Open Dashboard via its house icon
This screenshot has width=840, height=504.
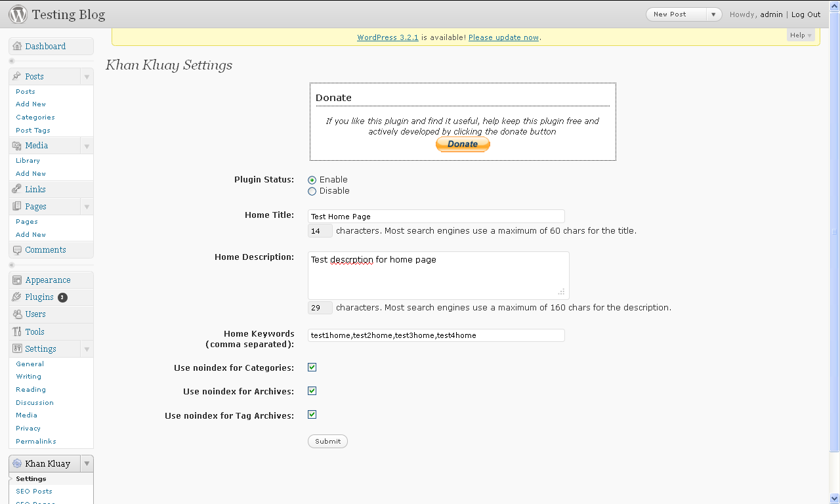tap(17, 47)
